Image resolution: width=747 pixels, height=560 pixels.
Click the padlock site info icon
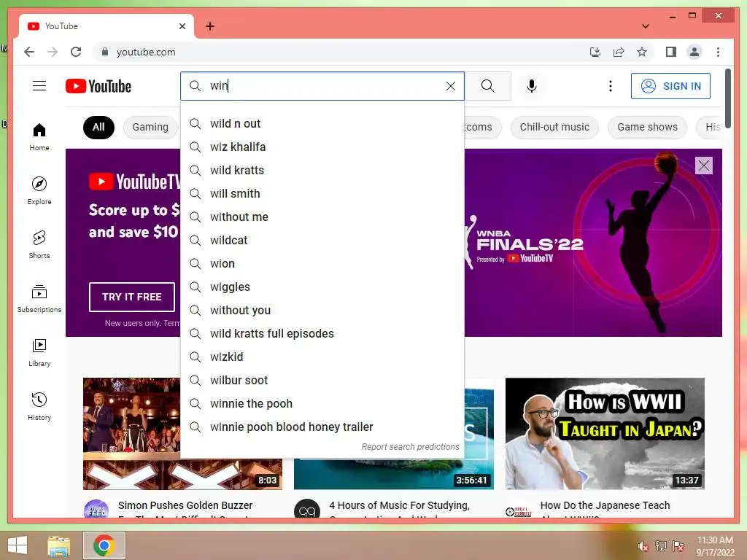105,52
